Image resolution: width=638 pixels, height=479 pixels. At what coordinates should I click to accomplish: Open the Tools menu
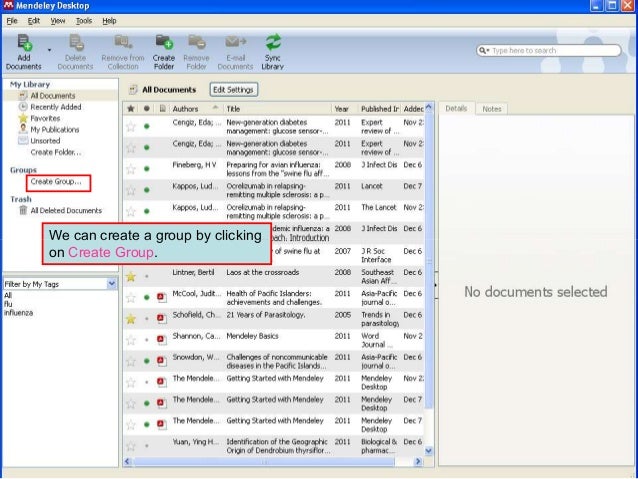[x=83, y=20]
